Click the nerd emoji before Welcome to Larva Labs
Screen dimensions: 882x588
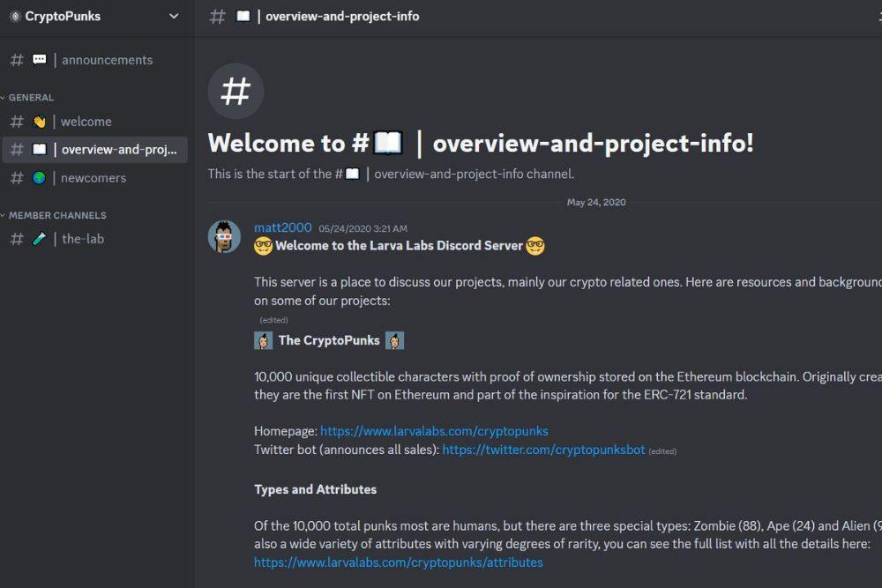[x=263, y=246]
